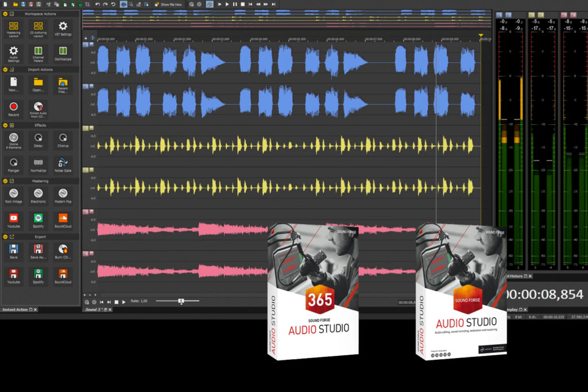Choose the Modern Pop mastering preset
The image size is (588, 392).
63,196
